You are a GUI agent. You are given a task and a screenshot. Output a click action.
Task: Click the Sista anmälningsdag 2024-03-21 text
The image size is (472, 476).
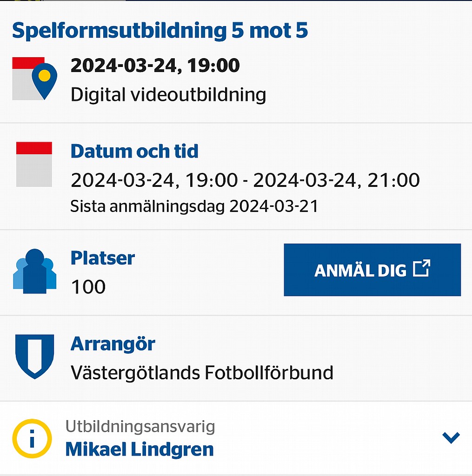pyautogui.click(x=194, y=206)
